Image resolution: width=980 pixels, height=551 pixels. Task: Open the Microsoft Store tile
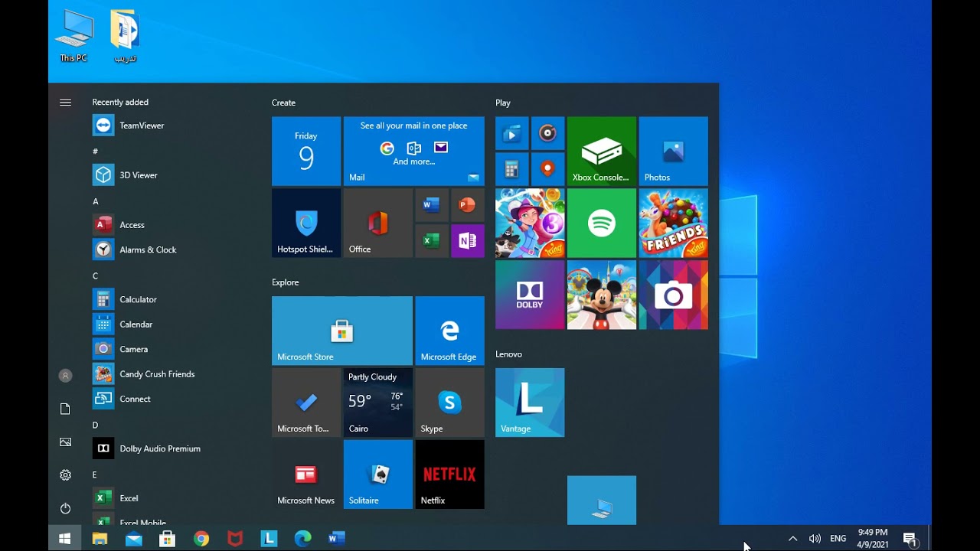(x=342, y=331)
